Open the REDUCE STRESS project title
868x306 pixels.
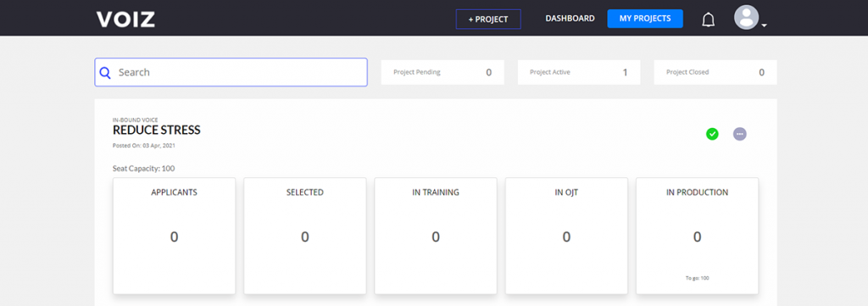(x=157, y=130)
